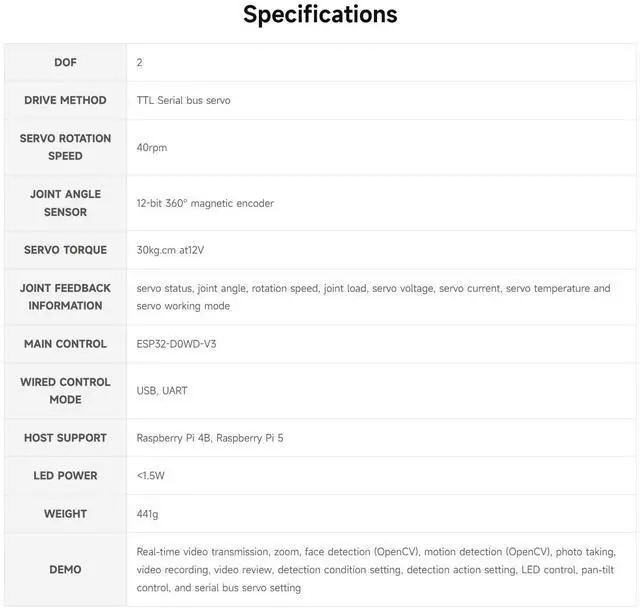Click the LED POWER label cell

[x=65, y=476]
